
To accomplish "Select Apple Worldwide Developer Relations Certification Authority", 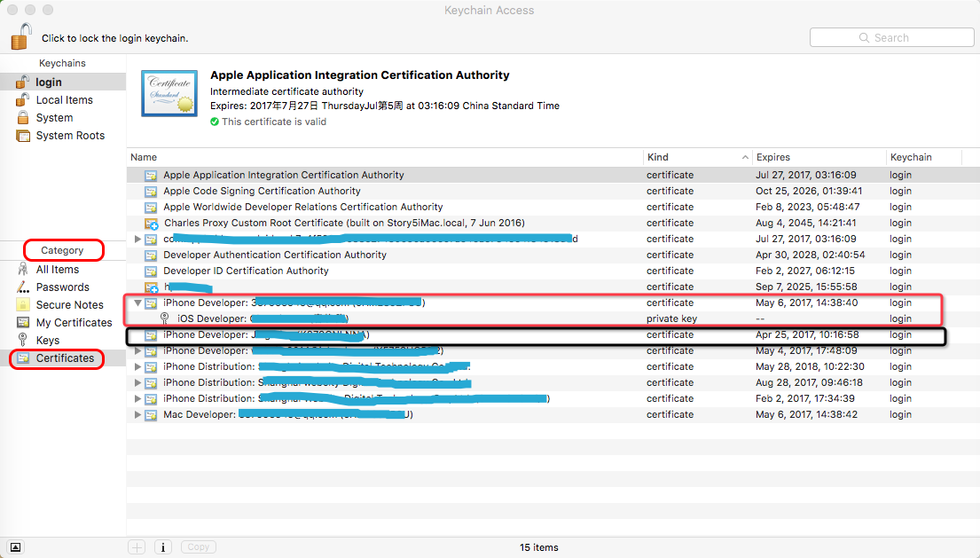I will (553, 207).
